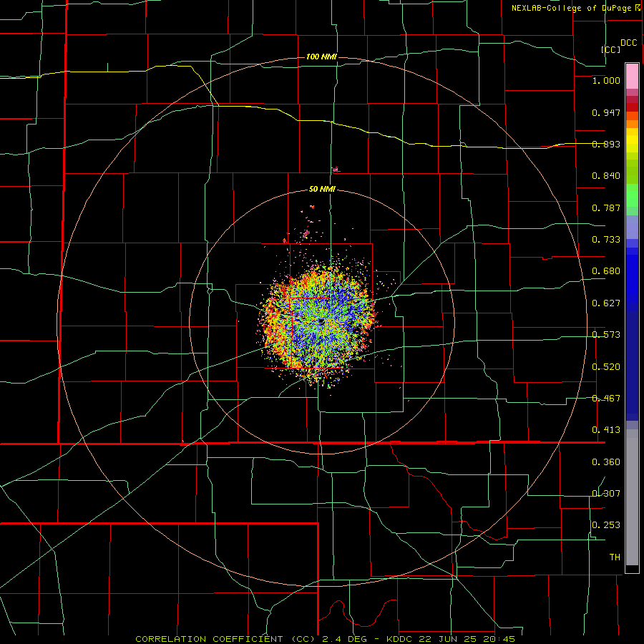Click the 0.307 color scale value
Viewport: 644px width, 644px height.
point(606,494)
